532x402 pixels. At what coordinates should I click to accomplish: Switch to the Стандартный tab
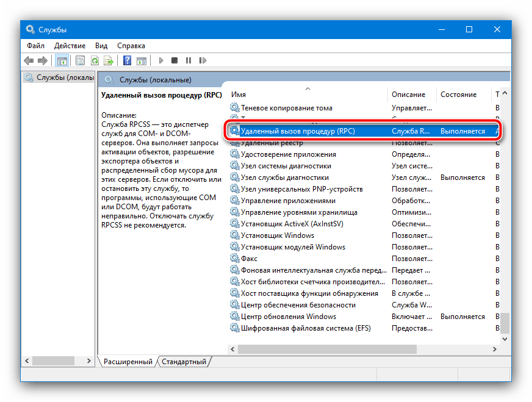tap(184, 362)
